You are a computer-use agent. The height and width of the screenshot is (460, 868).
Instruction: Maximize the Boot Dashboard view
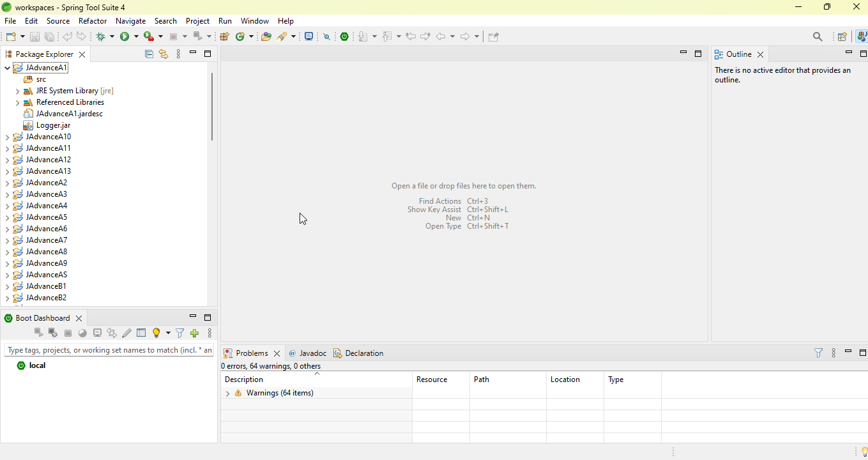coord(208,318)
